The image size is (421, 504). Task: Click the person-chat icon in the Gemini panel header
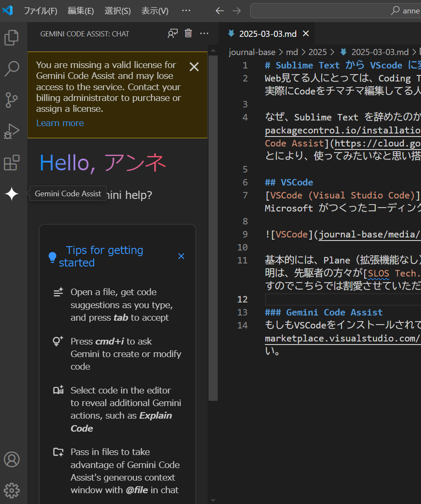click(x=173, y=33)
